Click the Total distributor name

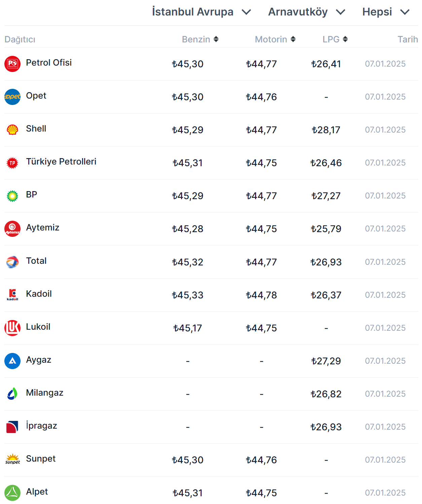[36, 261]
